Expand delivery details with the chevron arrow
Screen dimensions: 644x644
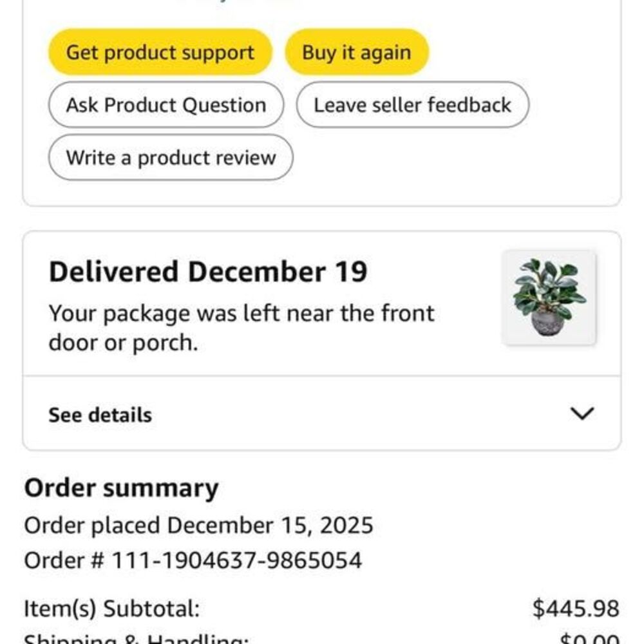point(582,413)
